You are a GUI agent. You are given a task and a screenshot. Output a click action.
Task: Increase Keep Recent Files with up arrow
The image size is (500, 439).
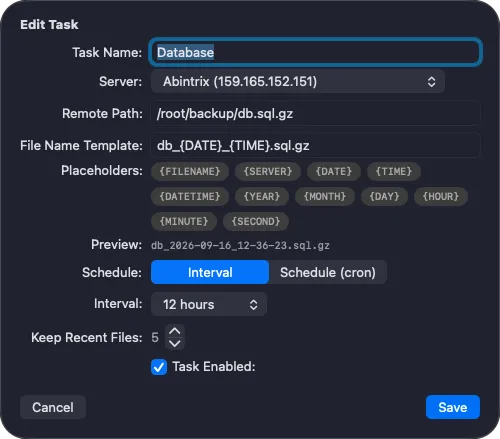[x=175, y=331]
